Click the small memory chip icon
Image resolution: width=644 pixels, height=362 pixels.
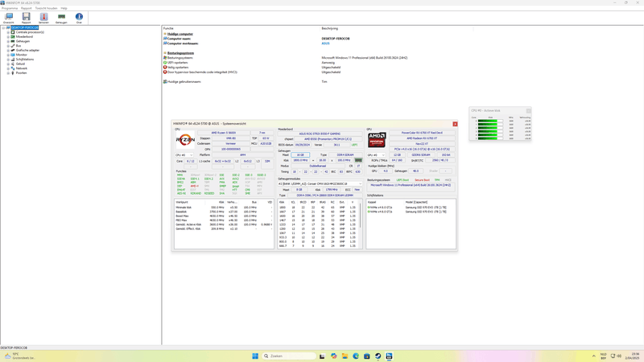pos(358,160)
